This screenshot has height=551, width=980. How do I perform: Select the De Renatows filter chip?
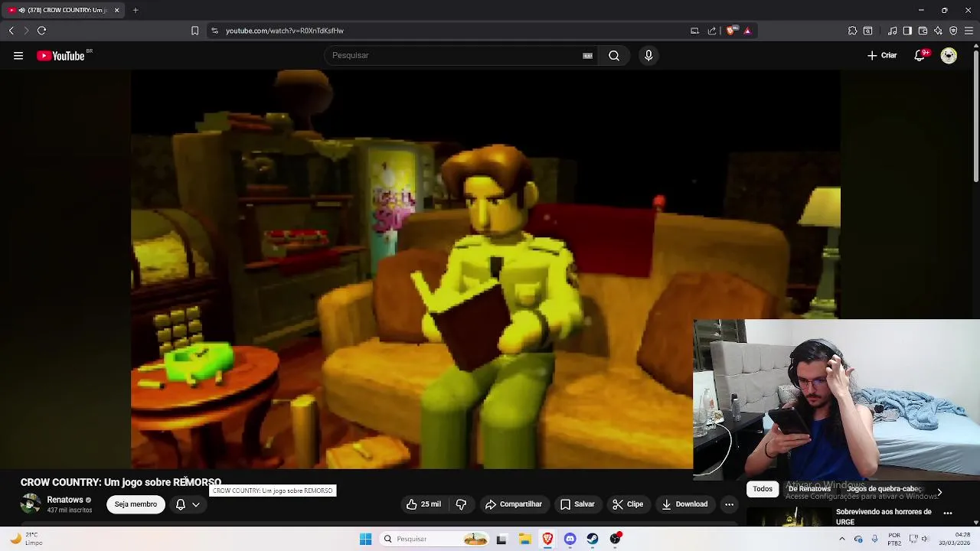point(809,489)
